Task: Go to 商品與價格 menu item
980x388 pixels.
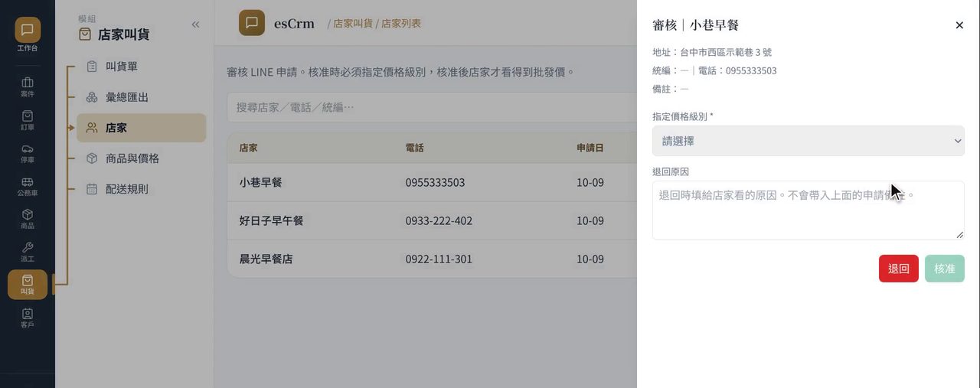Action: 141,158
